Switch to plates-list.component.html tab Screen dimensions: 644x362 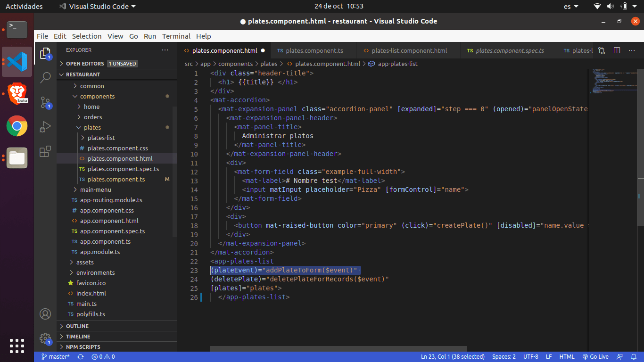[x=409, y=50]
